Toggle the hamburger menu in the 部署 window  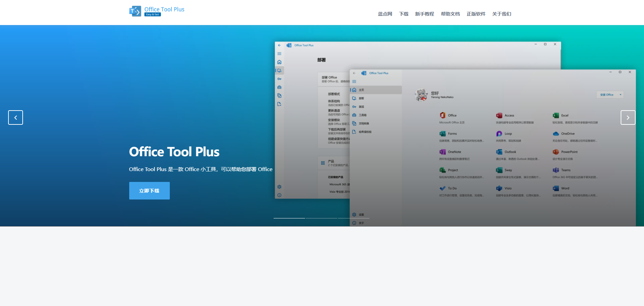click(x=279, y=54)
